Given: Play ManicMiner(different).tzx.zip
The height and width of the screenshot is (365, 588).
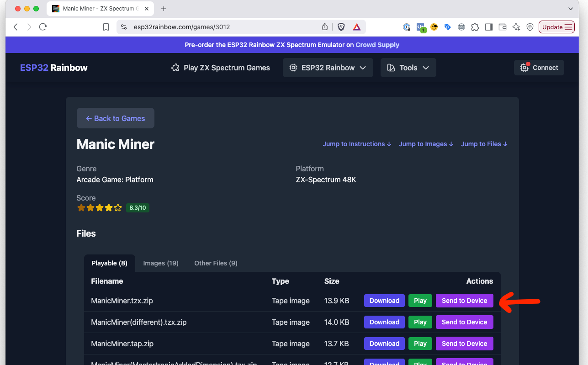Looking at the screenshot, I should click(420, 322).
